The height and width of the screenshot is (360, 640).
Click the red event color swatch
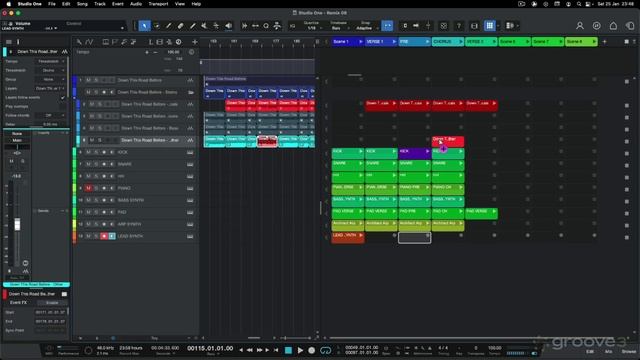(x=5, y=294)
